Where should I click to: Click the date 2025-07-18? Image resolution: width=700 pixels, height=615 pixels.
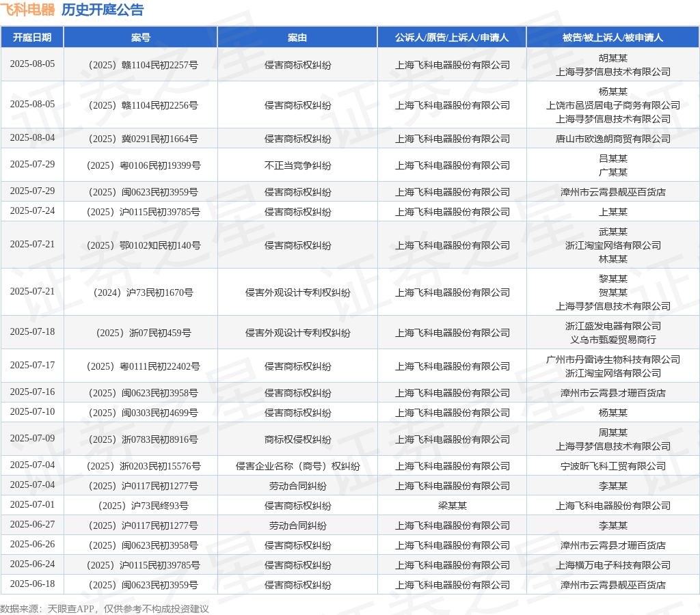pos(32,331)
